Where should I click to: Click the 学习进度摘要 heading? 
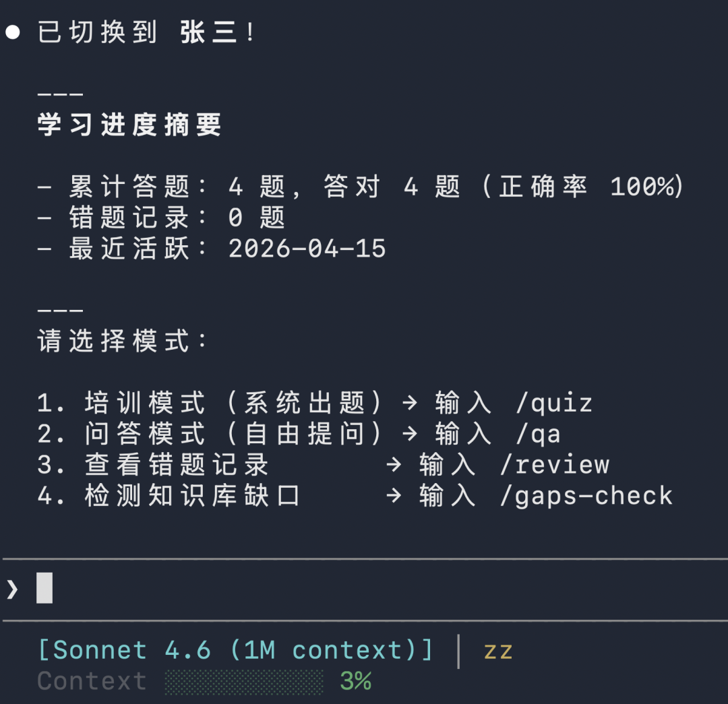point(129,125)
